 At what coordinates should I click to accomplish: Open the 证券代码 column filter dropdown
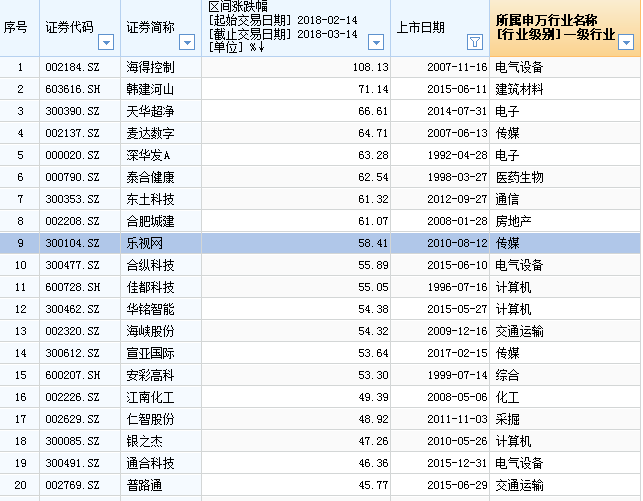(106, 42)
